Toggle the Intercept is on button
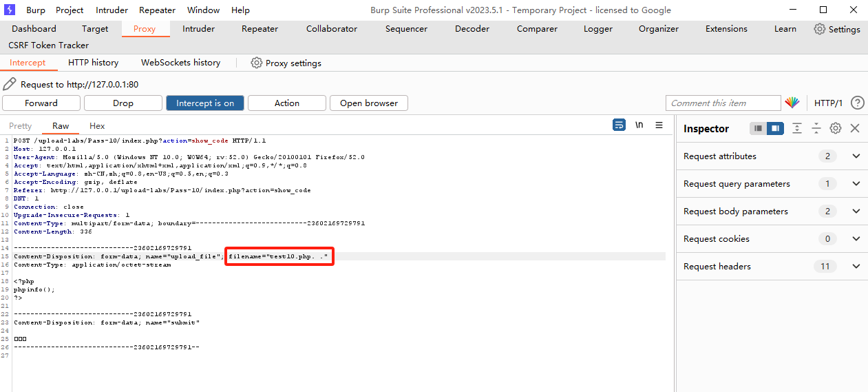Screen dimensions: 868x392 [x=205, y=103]
